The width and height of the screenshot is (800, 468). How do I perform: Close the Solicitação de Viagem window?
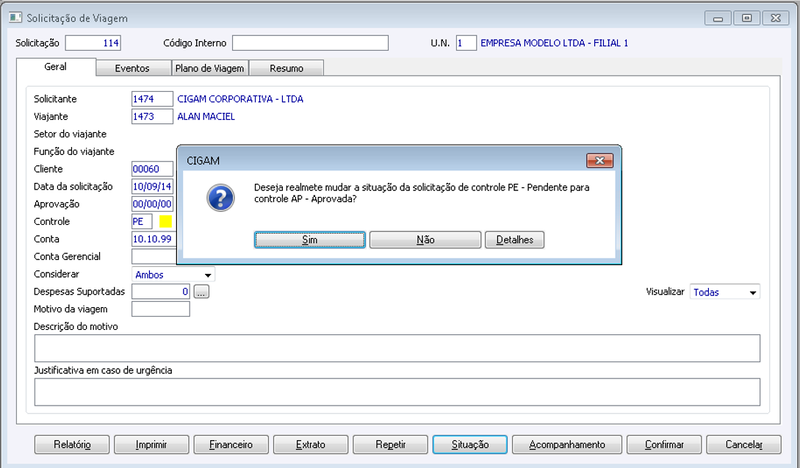776,18
